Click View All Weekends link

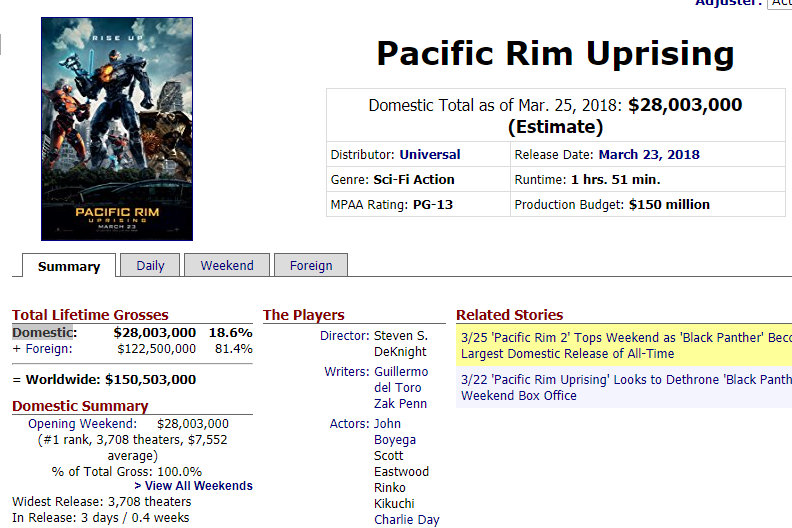(193, 486)
